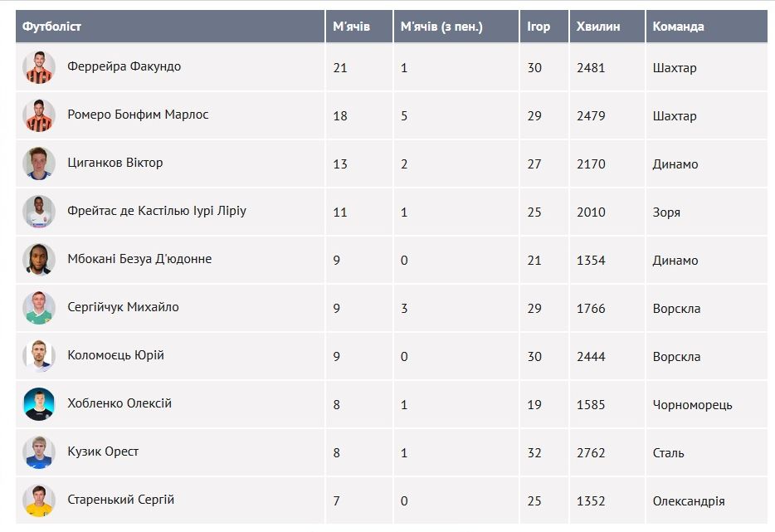Click the Хвилин column header
The image size is (775, 532).
[597, 27]
